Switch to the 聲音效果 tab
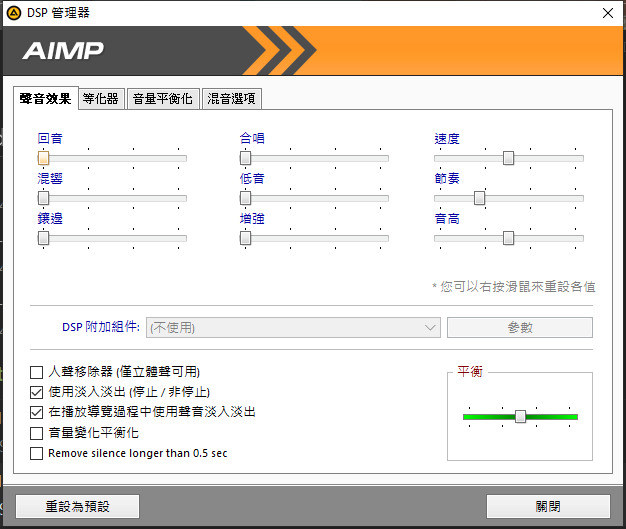The image size is (626, 529). tap(46, 98)
